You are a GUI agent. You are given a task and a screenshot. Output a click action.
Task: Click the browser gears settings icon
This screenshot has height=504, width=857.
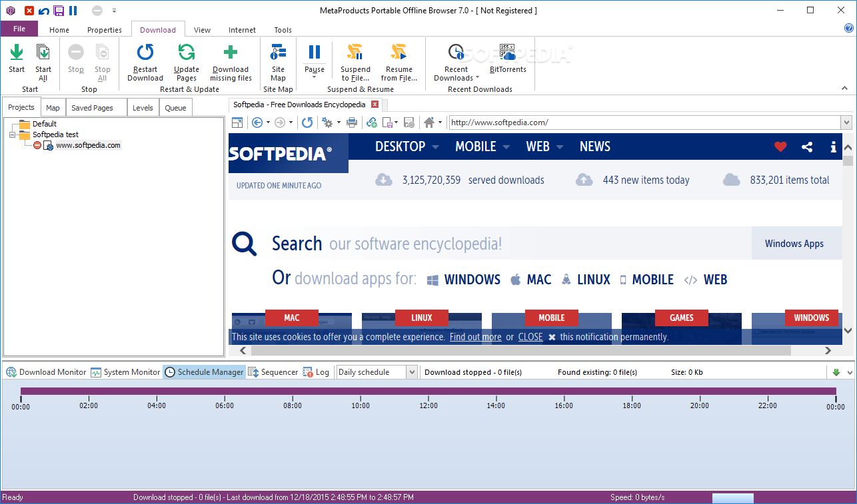click(x=327, y=123)
